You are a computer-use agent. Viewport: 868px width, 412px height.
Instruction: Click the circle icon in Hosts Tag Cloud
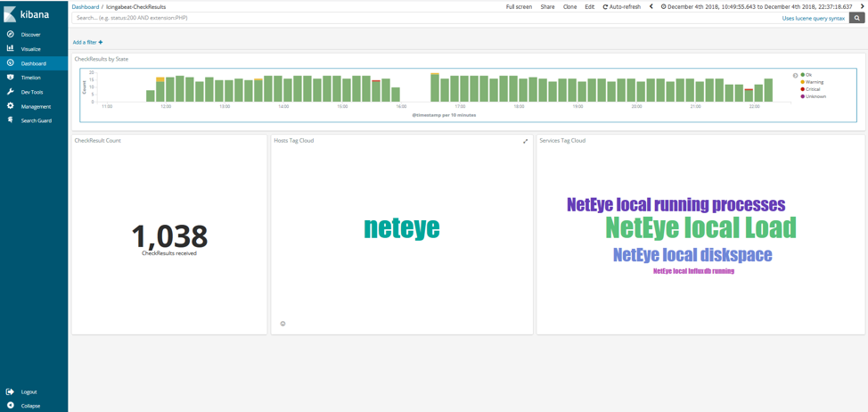click(283, 324)
